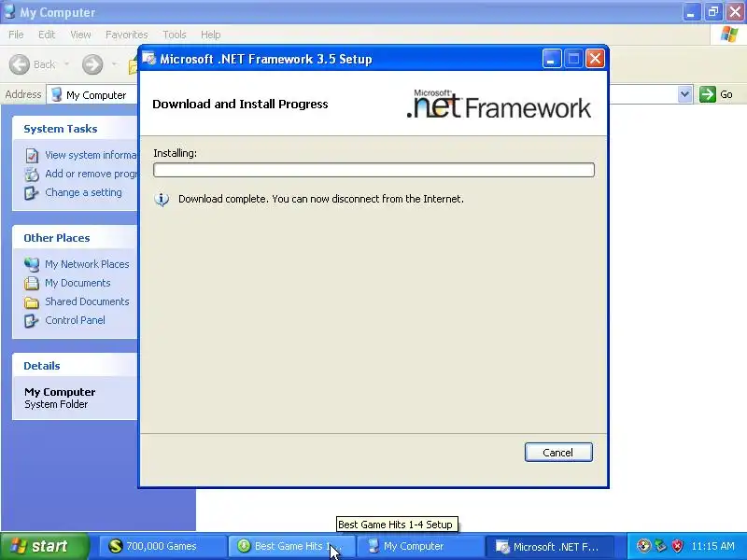The height and width of the screenshot is (560, 747).
Task: Click the .NET Framework Setup title bar icon
Action: [x=149, y=59]
